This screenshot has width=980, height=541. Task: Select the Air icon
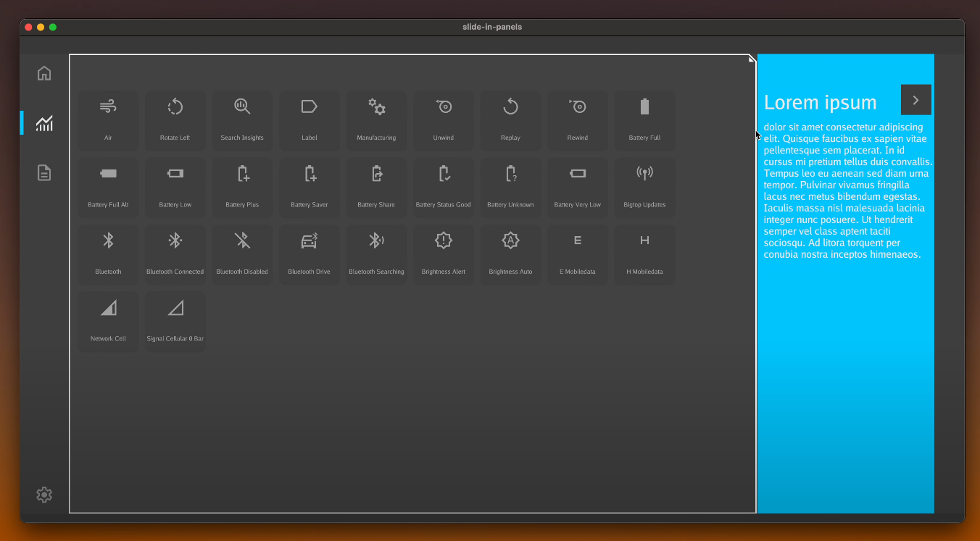[108, 106]
